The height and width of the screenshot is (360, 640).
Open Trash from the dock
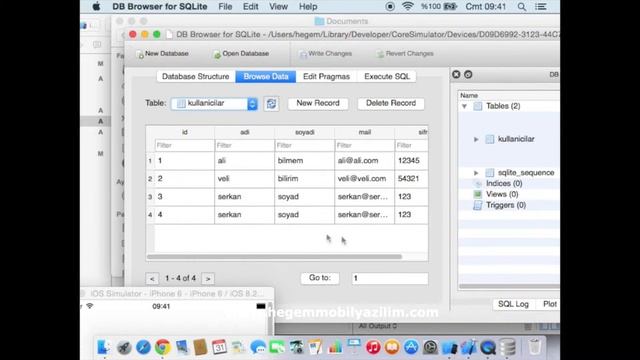point(535,347)
